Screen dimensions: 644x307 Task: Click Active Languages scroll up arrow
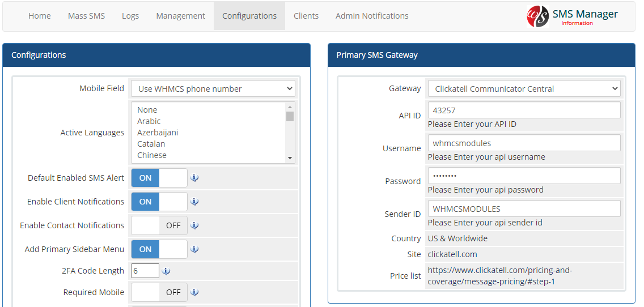click(290, 106)
